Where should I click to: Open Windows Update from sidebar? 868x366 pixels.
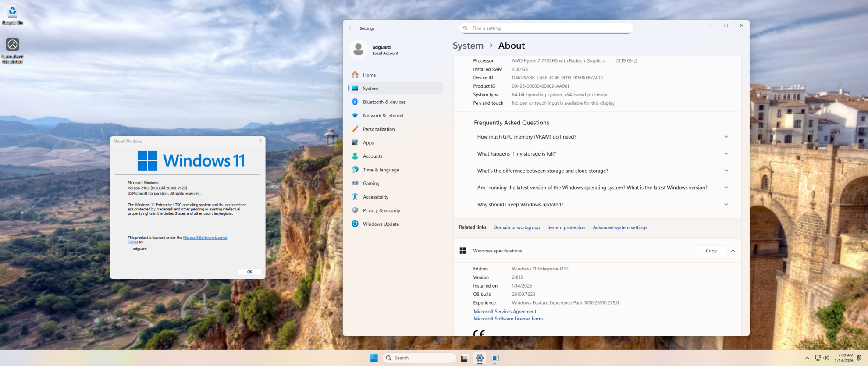click(x=381, y=224)
